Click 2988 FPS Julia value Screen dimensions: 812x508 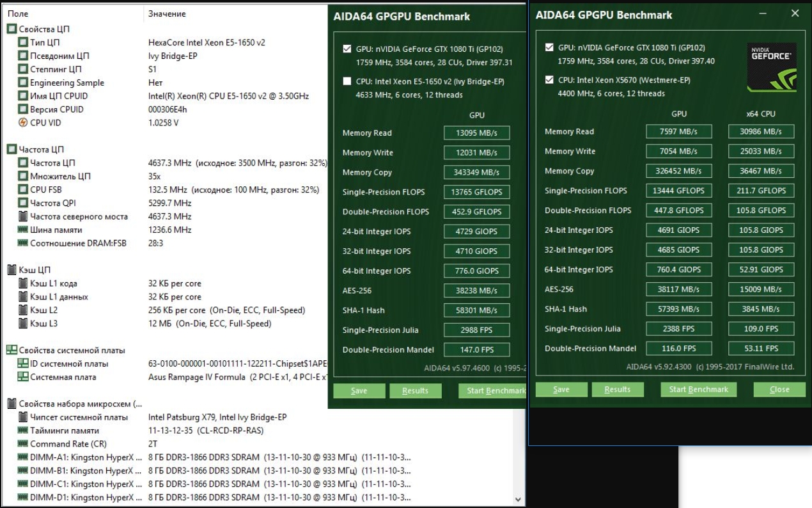(x=476, y=330)
